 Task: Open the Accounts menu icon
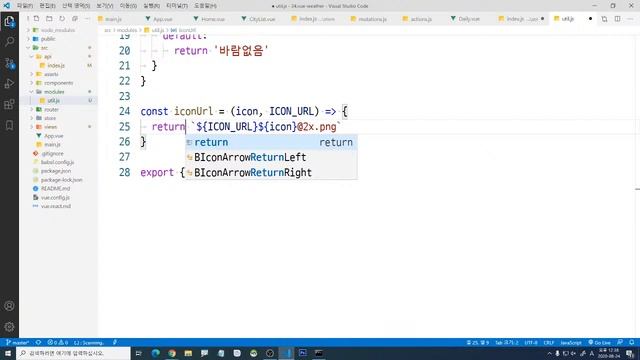[9, 306]
